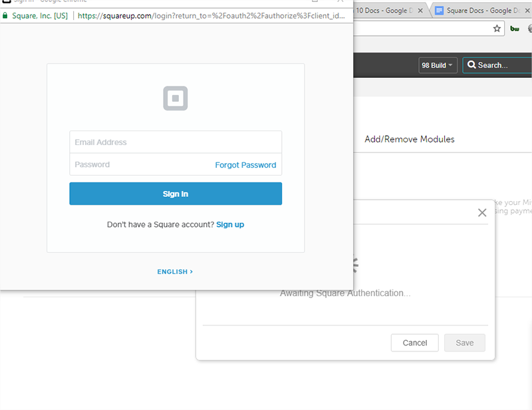This screenshot has width=532, height=410.
Task: Click the blue Sign In button
Action: pyautogui.click(x=176, y=194)
